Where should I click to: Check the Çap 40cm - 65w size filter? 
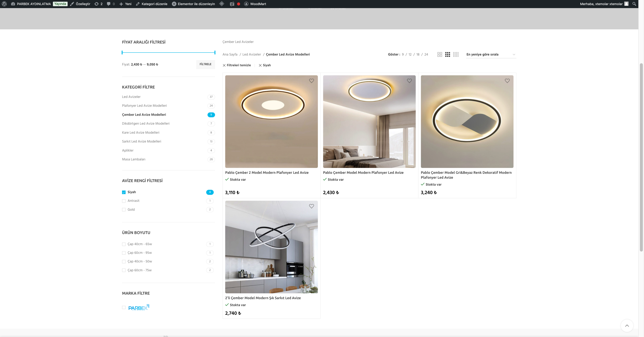(124, 244)
